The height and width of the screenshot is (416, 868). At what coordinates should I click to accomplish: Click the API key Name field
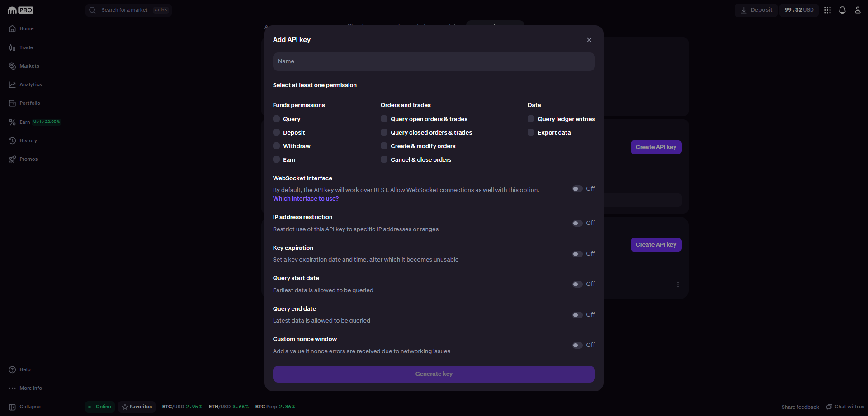[x=434, y=62]
